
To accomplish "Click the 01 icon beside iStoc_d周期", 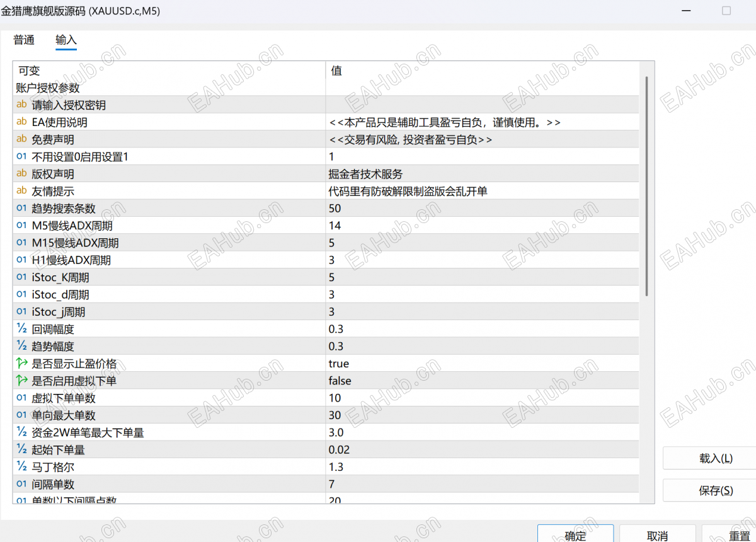I will tap(21, 294).
